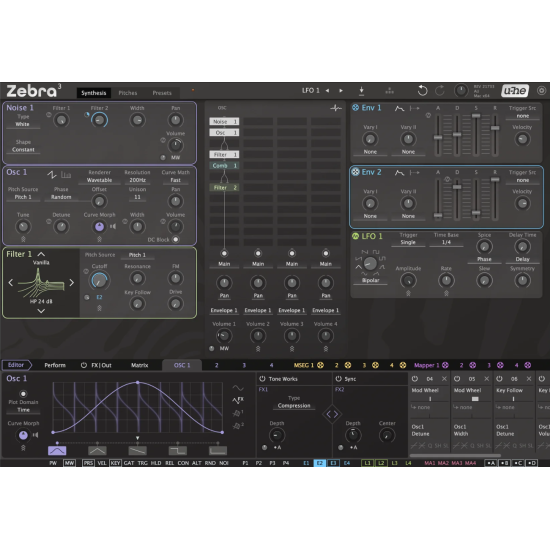Viewport: 550px width, 550px height.
Task: Click horizontal scrollbar under modulation slots
Action: tap(455, 456)
